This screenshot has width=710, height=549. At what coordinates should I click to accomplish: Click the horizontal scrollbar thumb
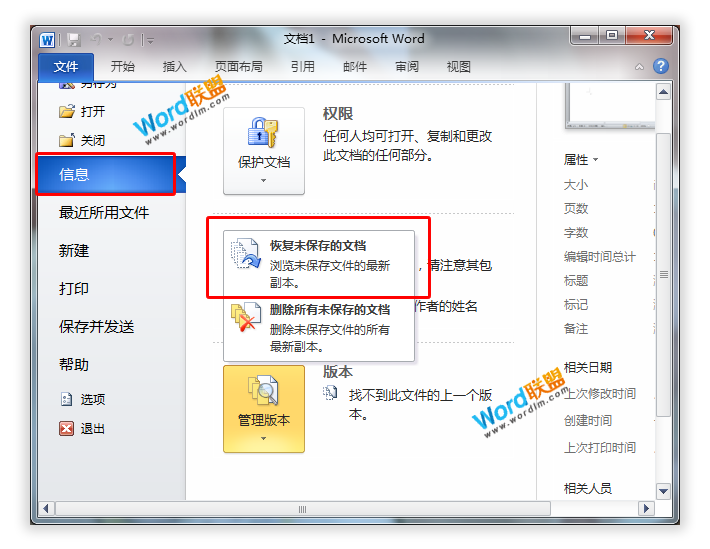point(302,509)
